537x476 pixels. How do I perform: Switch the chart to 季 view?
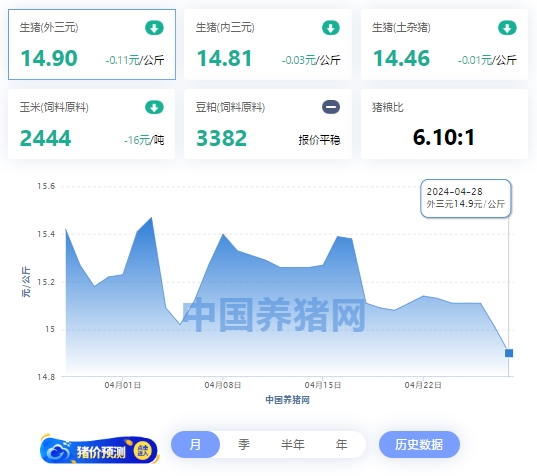coord(244,444)
